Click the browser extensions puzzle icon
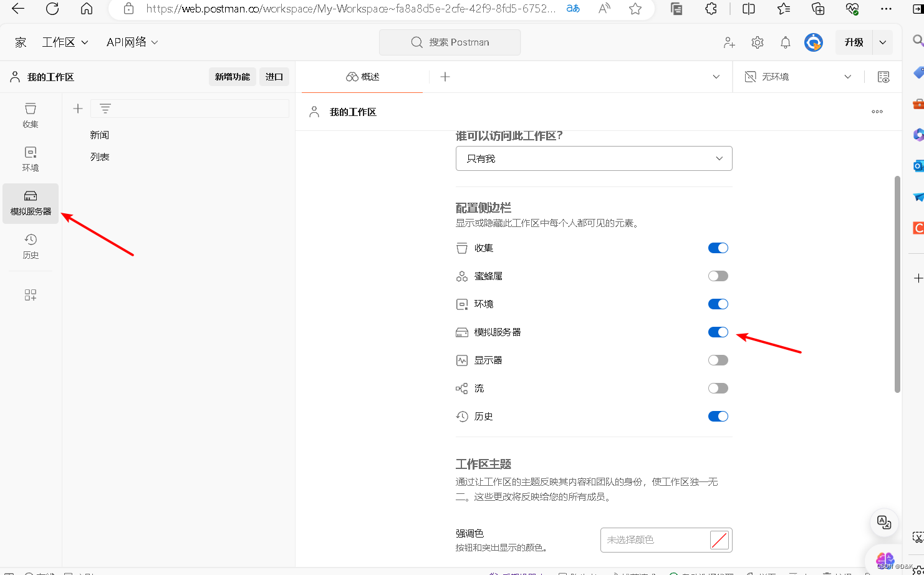924x575 pixels. [711, 9]
